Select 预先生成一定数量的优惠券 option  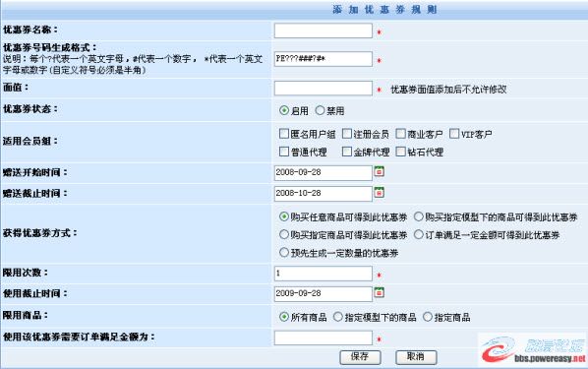pos(284,252)
